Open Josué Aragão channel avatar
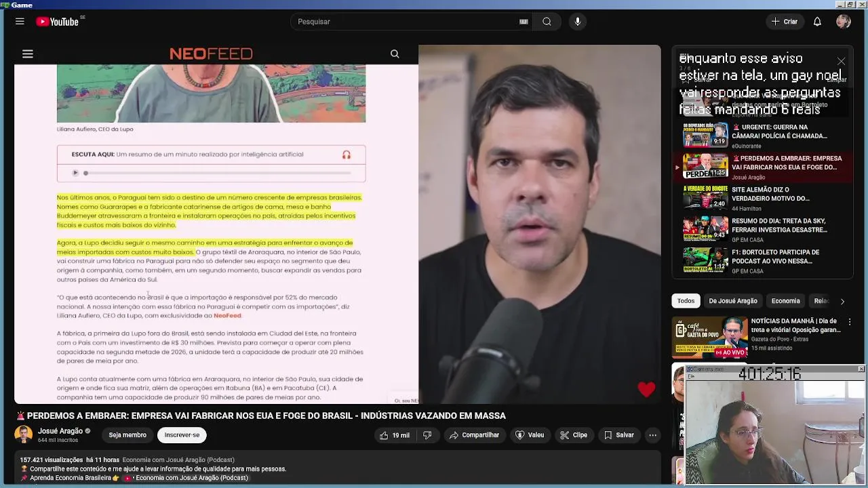This screenshot has height=488, width=868. pos(24,435)
